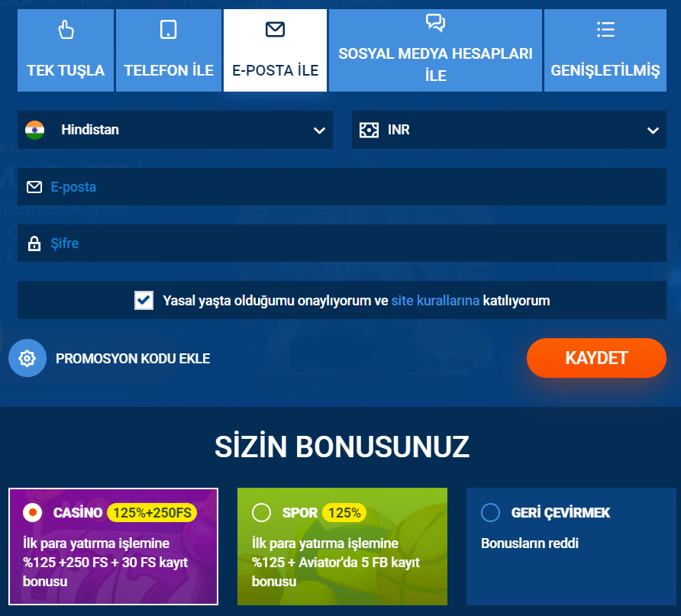Submit with the Kaydet button

tap(596, 358)
